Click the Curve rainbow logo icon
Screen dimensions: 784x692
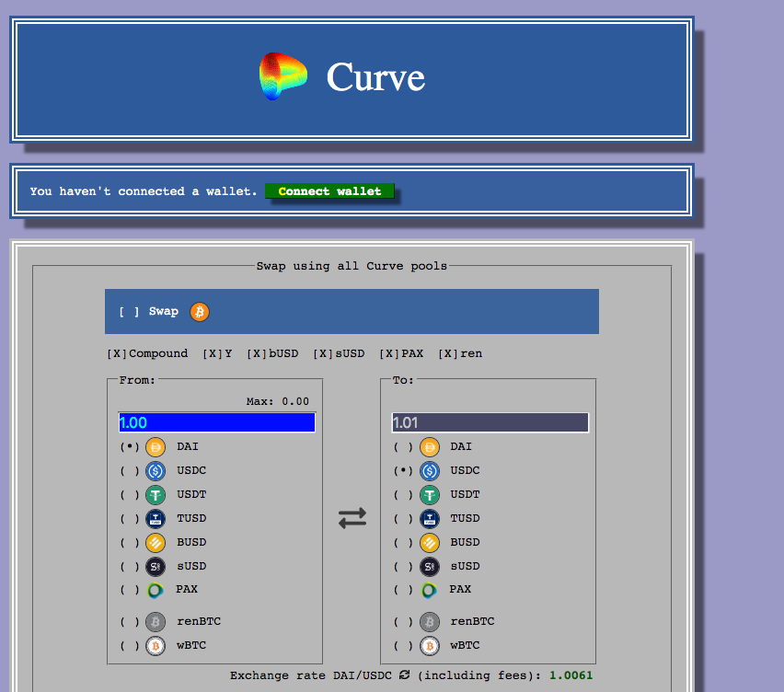pos(283,76)
